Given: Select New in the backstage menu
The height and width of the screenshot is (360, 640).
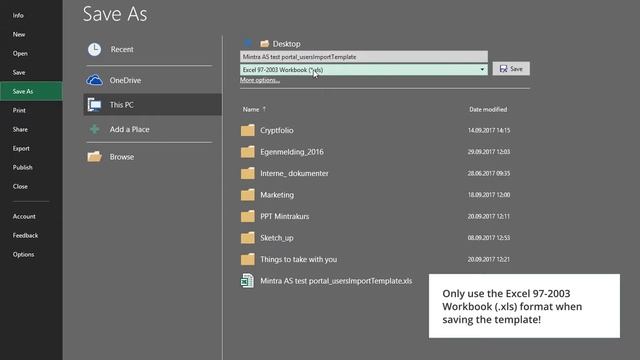Looking at the screenshot, I should [x=19, y=35].
